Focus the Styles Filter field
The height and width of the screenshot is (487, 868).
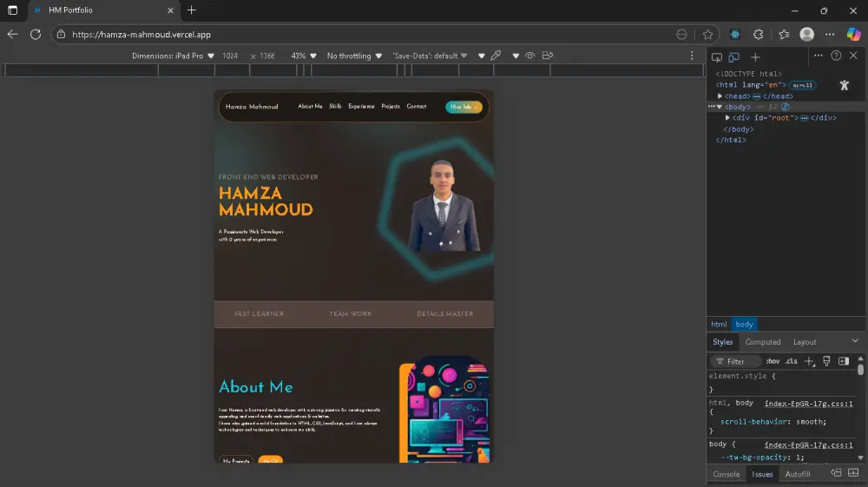coord(736,361)
